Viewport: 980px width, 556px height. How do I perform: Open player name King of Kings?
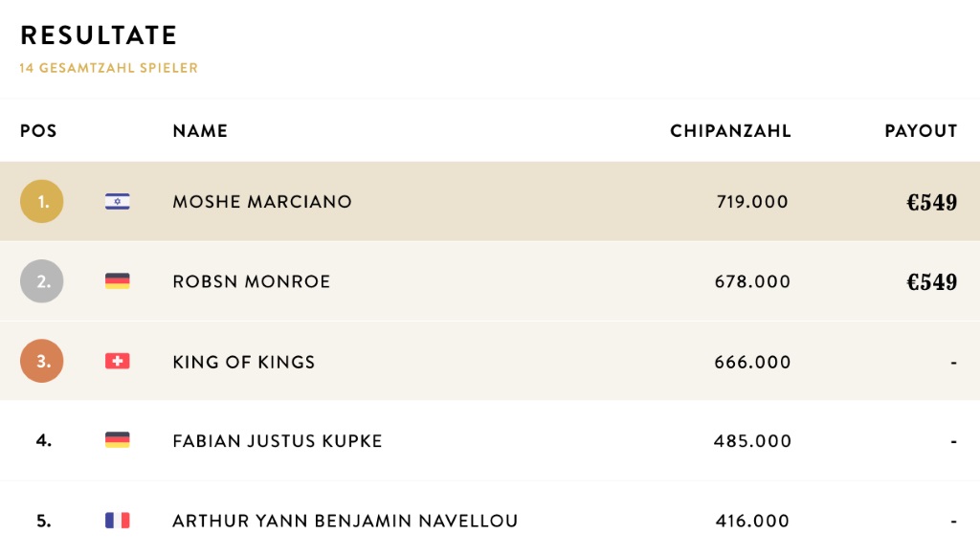(x=244, y=362)
